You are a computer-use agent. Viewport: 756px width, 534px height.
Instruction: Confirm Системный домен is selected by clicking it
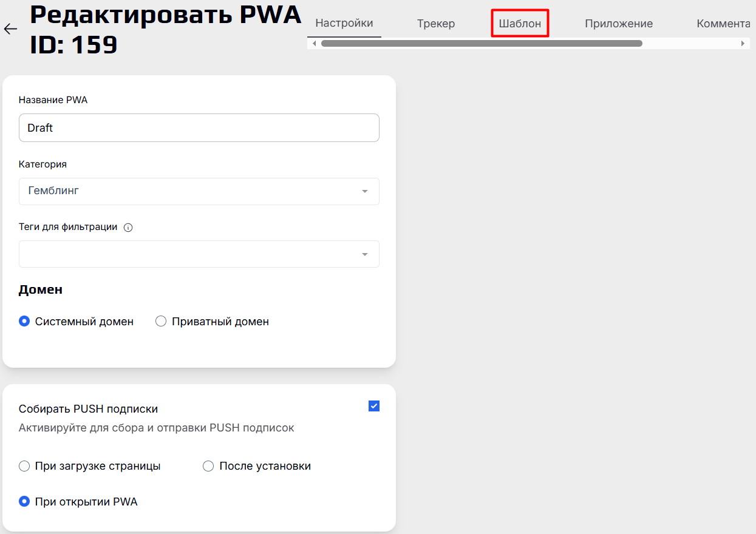24,321
